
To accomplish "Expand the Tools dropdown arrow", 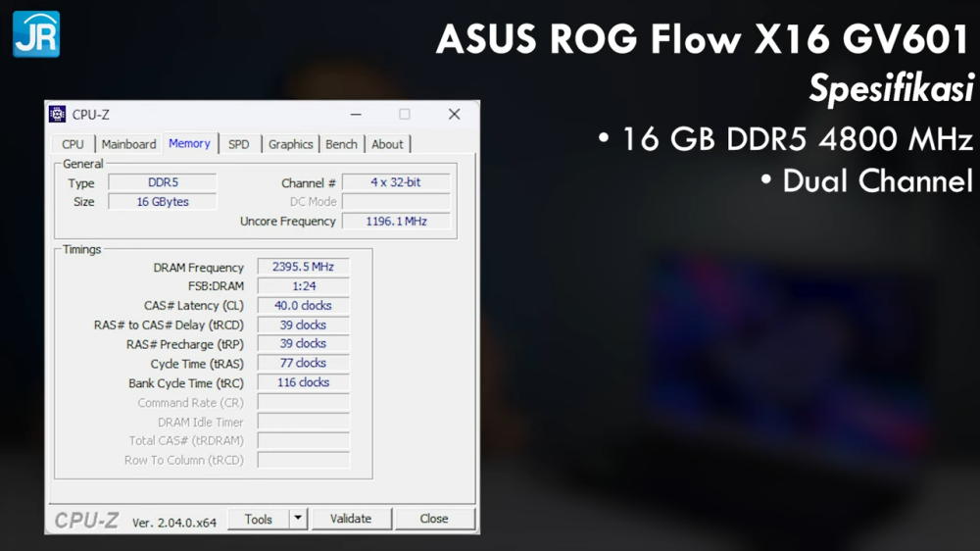I will pyautogui.click(x=298, y=519).
